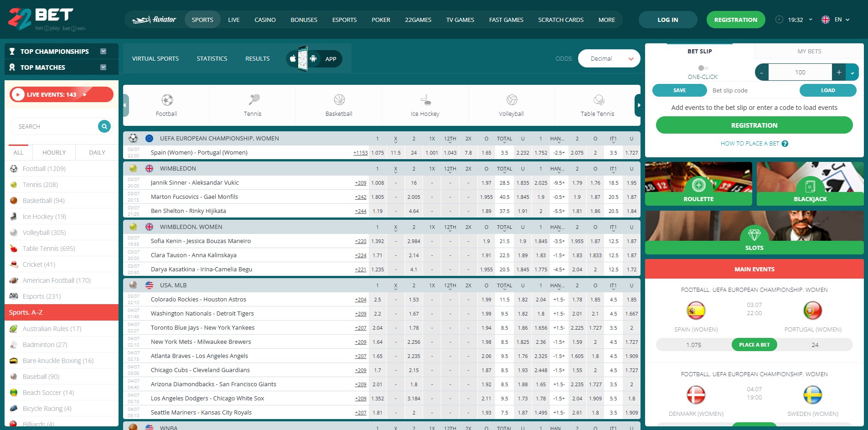
Task: Click the SAVE bet slip button
Action: [x=679, y=90]
